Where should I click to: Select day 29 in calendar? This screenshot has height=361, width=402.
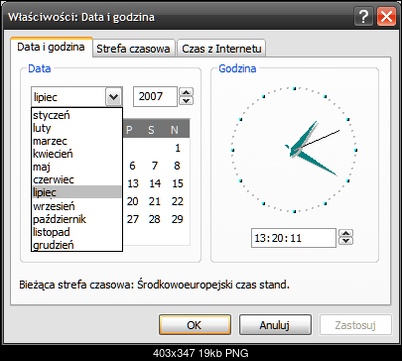click(178, 219)
